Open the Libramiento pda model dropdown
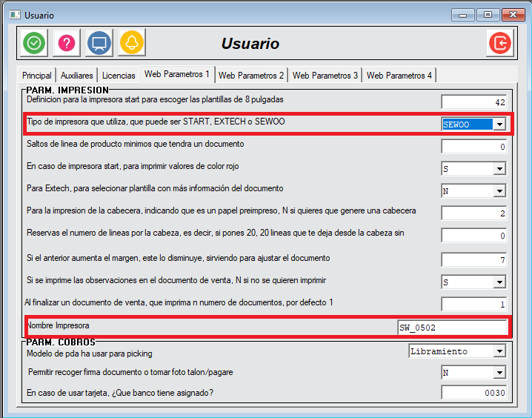Screen dimensions: 532x418 click(499, 351)
